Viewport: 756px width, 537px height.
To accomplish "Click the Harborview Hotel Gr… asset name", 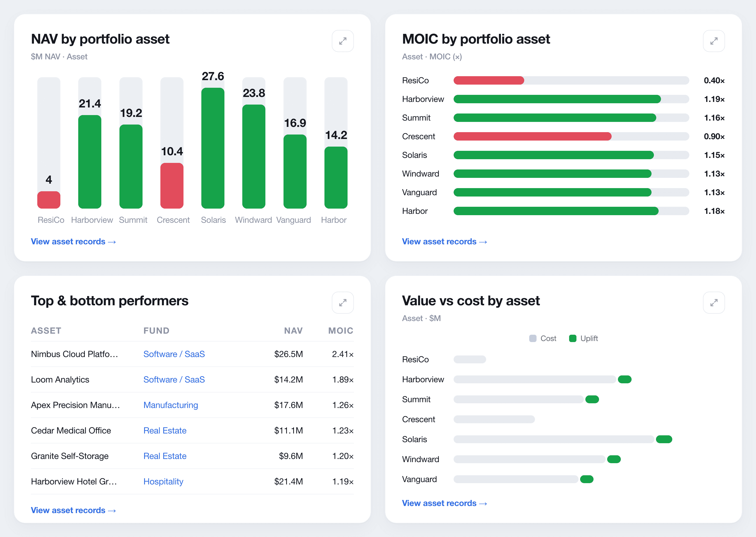I will coord(74,482).
